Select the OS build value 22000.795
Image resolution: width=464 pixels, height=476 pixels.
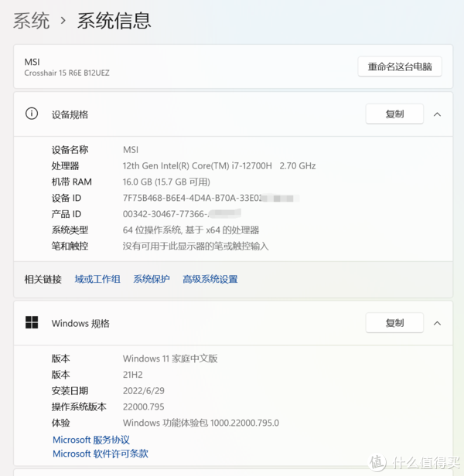pyautogui.click(x=143, y=406)
